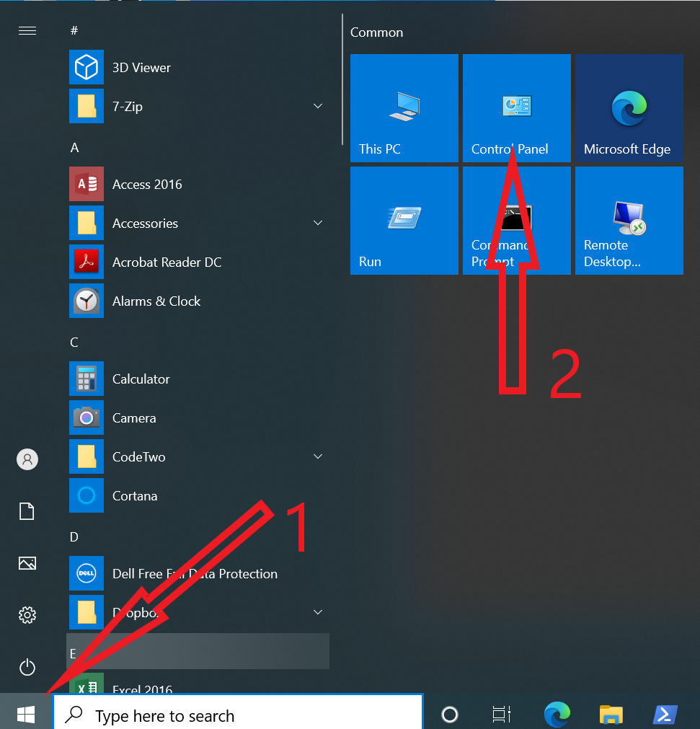Screen dimensions: 700x729
Task: Click the Power button icon
Action: pos(27,667)
